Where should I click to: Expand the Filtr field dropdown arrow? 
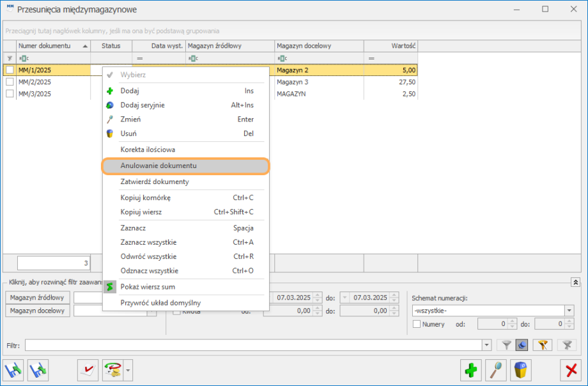tap(487, 345)
